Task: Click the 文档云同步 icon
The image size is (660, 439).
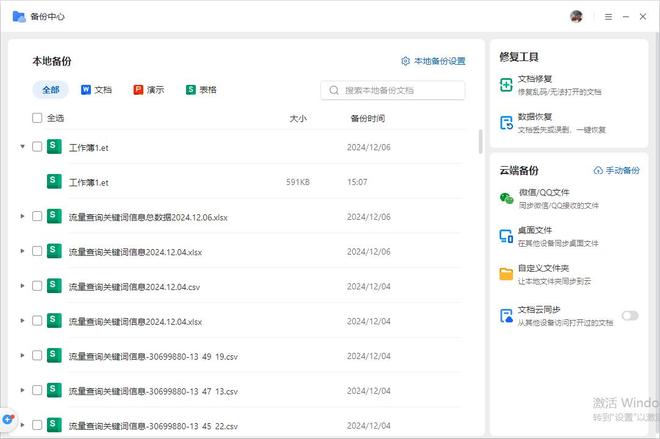Action: pos(506,316)
